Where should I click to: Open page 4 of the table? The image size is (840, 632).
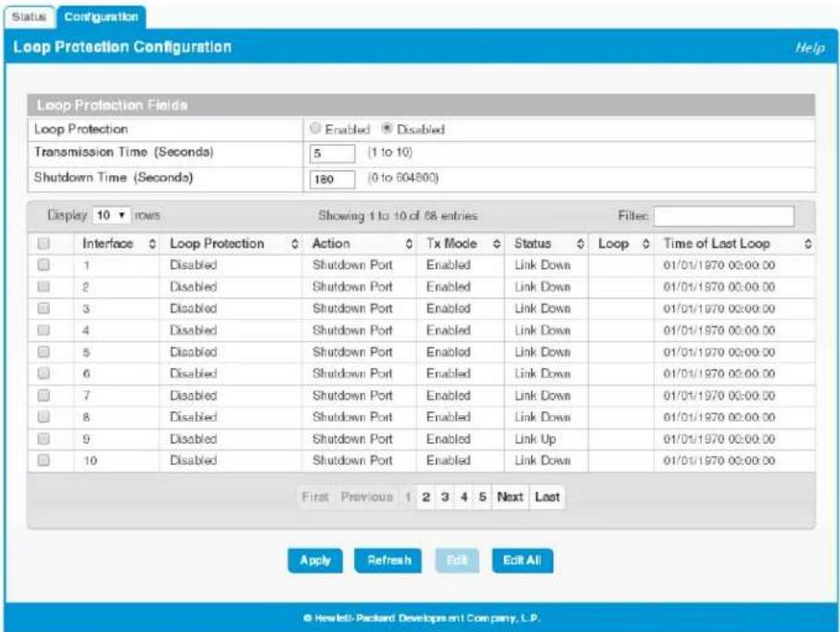pos(464,497)
